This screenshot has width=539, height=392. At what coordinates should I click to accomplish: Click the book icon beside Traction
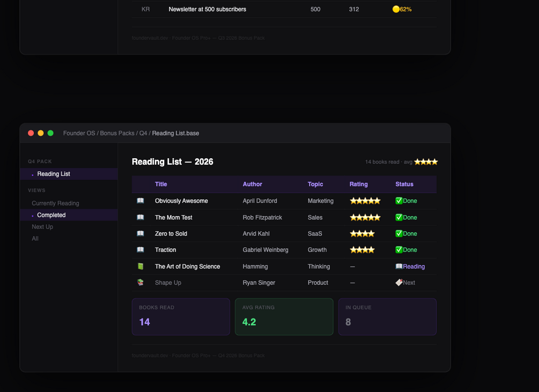point(141,250)
